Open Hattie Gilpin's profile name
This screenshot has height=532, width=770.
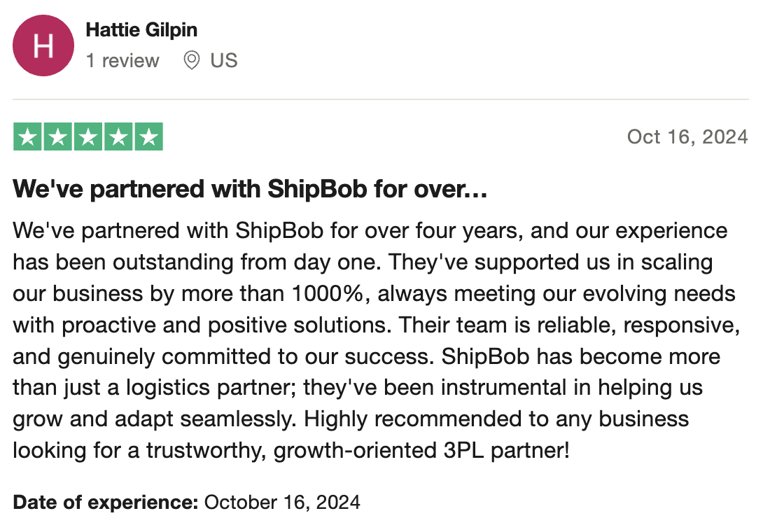pos(141,30)
